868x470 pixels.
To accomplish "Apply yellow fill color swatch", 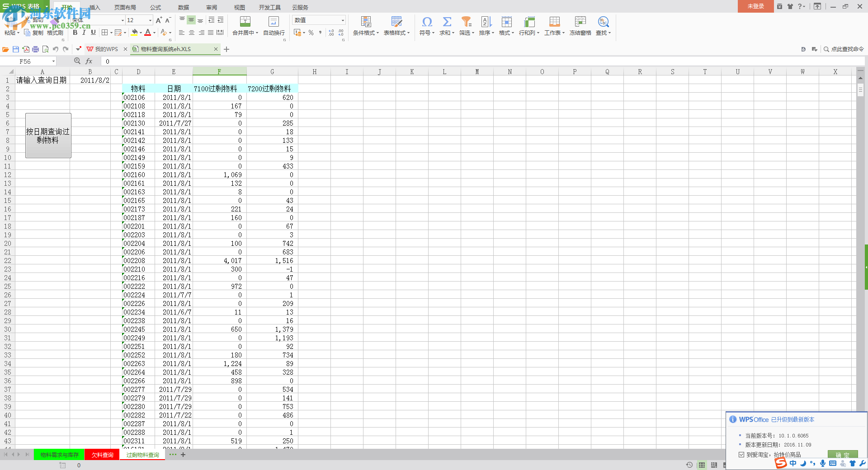I will pos(134,33).
